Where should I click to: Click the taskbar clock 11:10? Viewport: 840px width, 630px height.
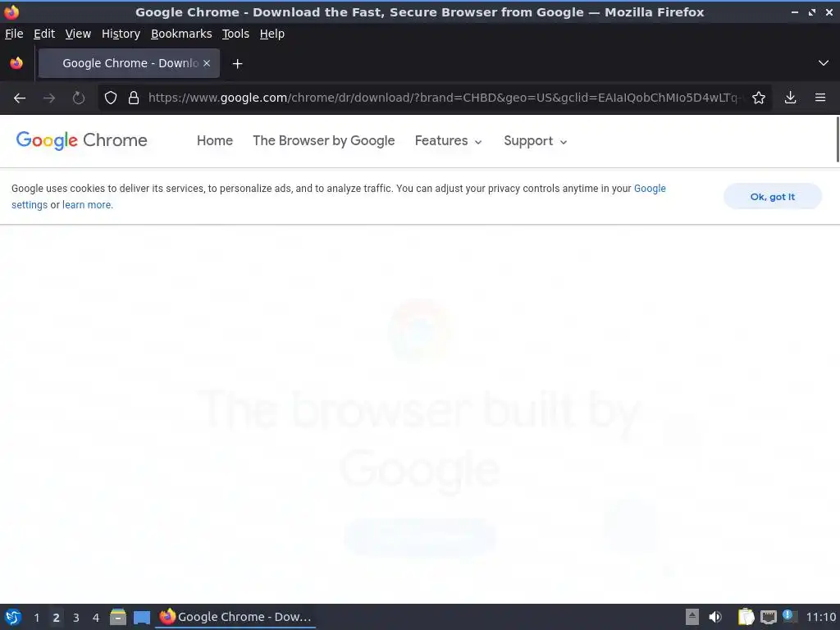coord(820,617)
